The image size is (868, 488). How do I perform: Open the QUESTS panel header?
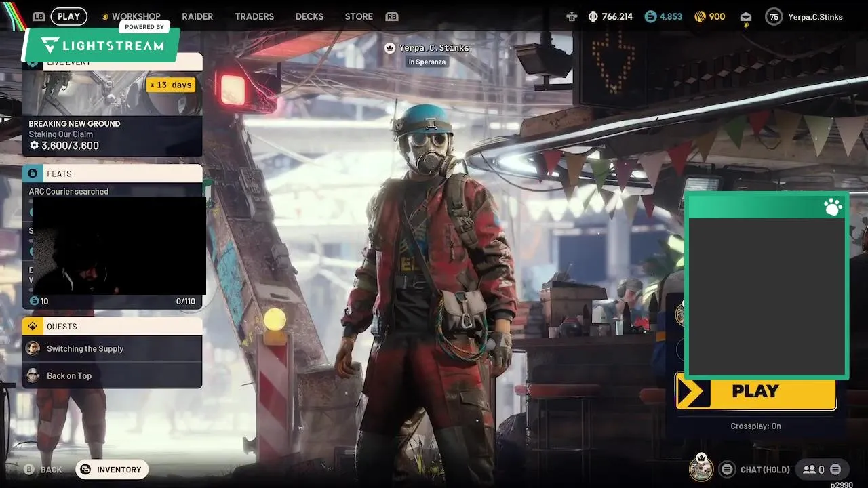(112, 326)
